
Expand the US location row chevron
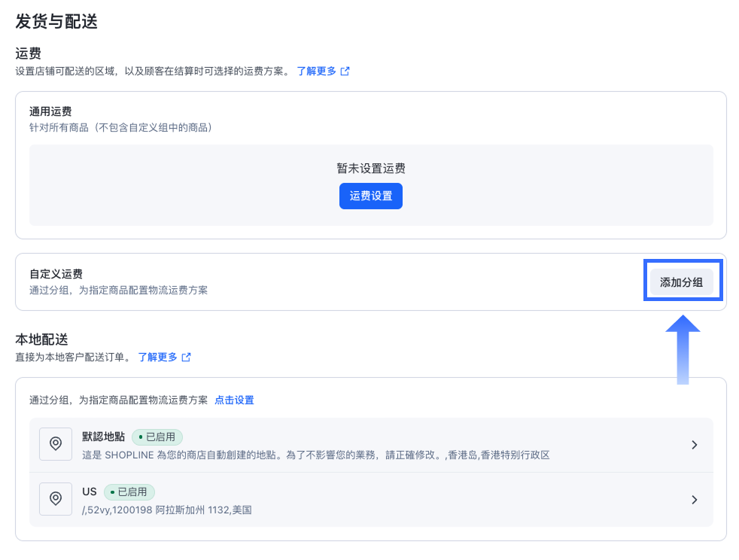pyautogui.click(x=695, y=500)
